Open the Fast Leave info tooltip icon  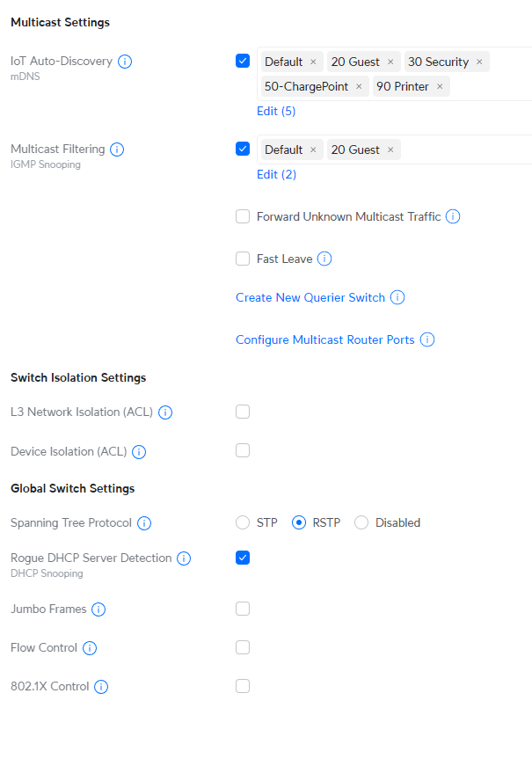click(x=324, y=259)
